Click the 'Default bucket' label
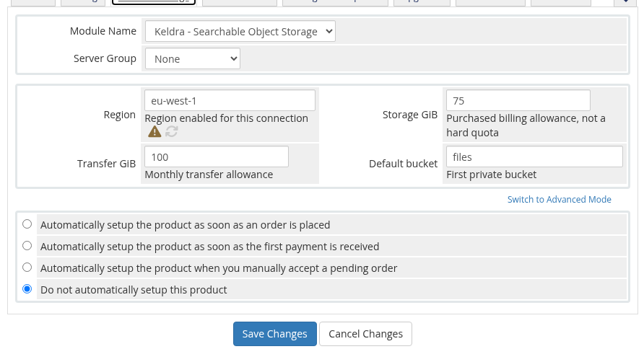644x362 pixels. 404,164
